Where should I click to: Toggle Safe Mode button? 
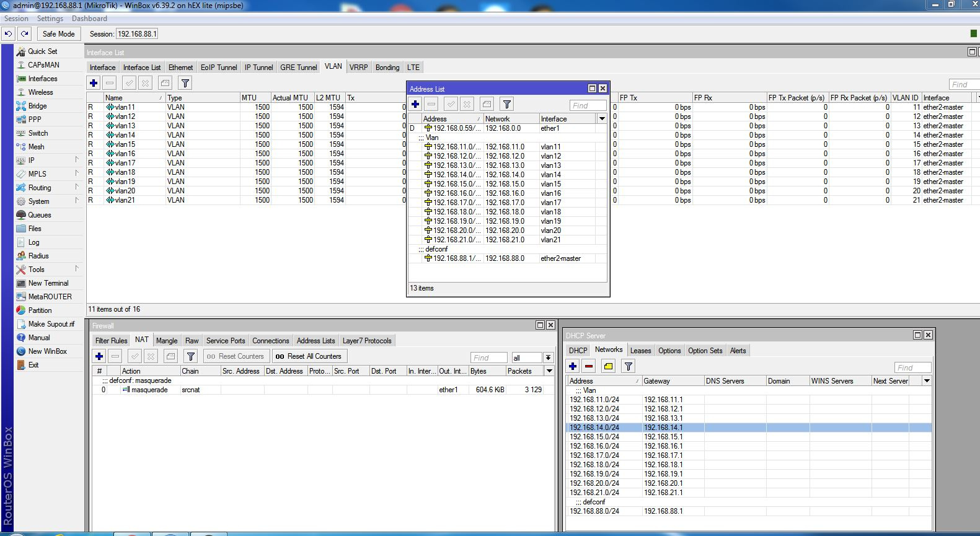(58, 33)
